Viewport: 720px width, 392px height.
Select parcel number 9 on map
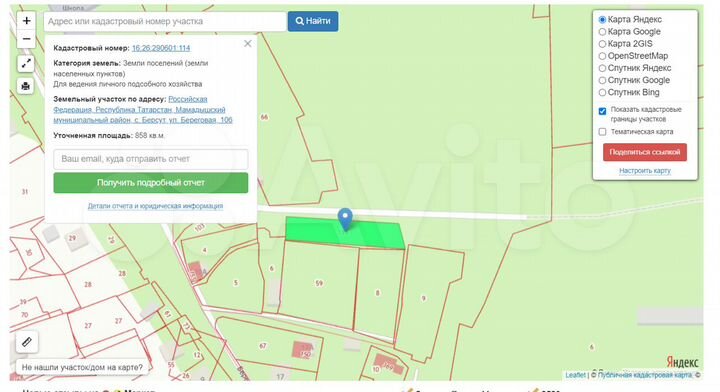click(x=424, y=298)
